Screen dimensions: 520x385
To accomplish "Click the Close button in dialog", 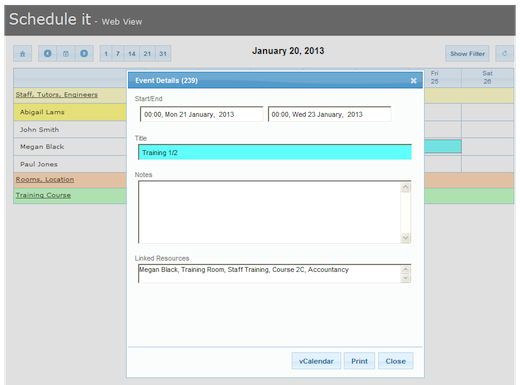I will click(x=396, y=361).
